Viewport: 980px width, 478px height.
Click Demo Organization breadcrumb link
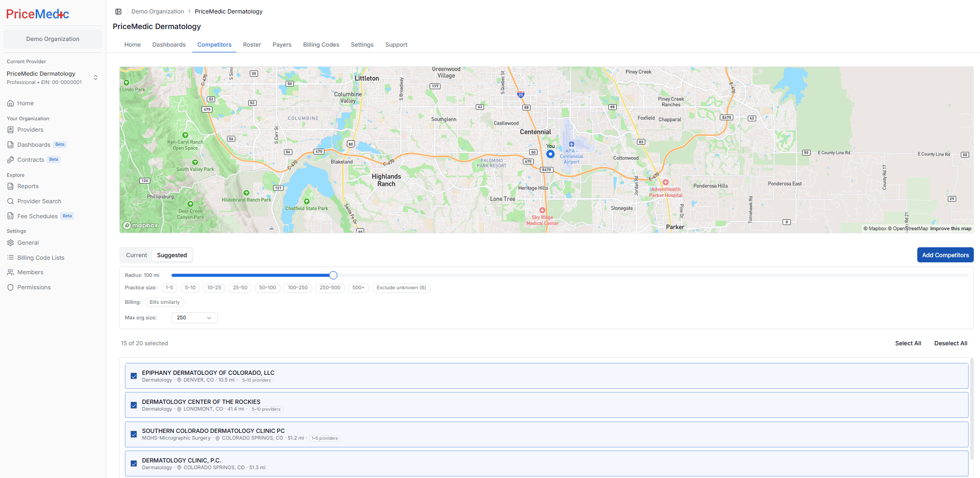[x=158, y=11]
